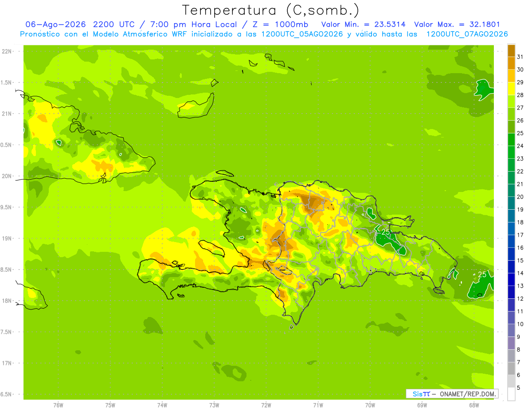532x411 pixels.
Task: Click the '24' legend value
Action: (520, 146)
